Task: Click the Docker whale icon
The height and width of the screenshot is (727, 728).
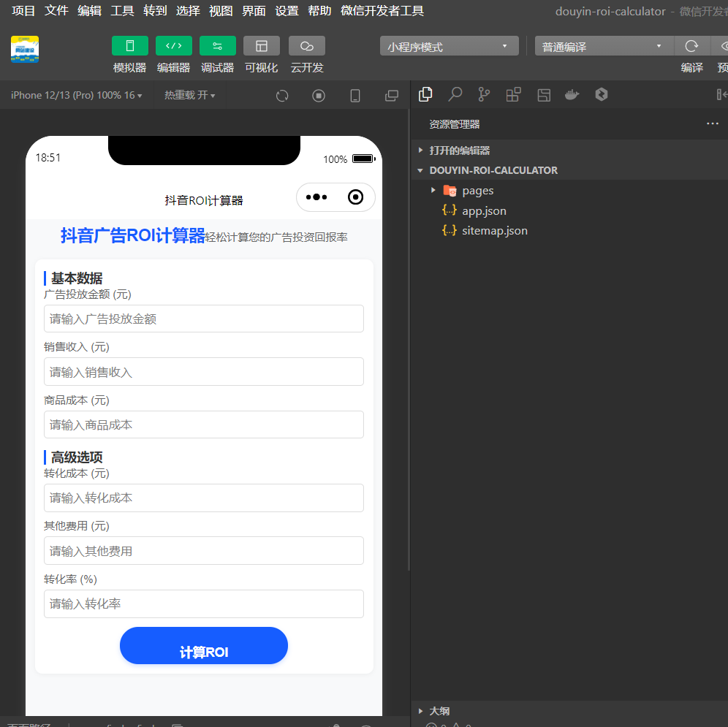Action: [572, 95]
